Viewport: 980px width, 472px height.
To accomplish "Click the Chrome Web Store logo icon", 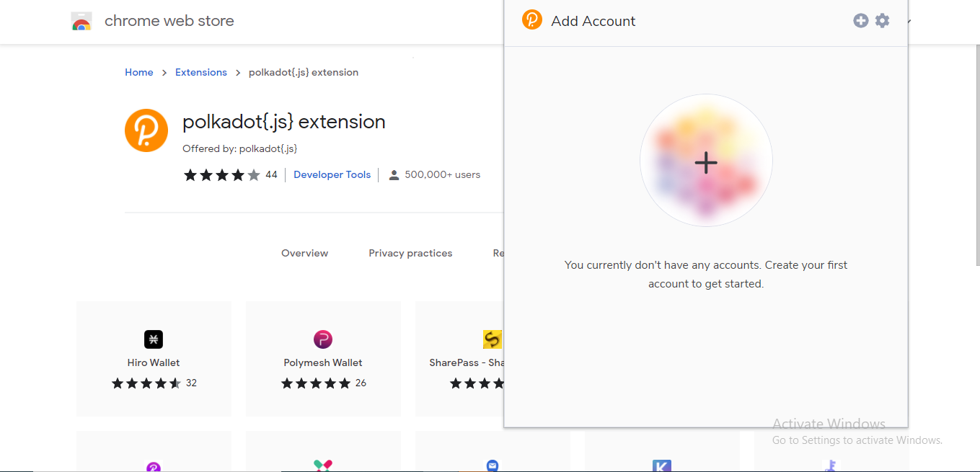I will [81, 22].
